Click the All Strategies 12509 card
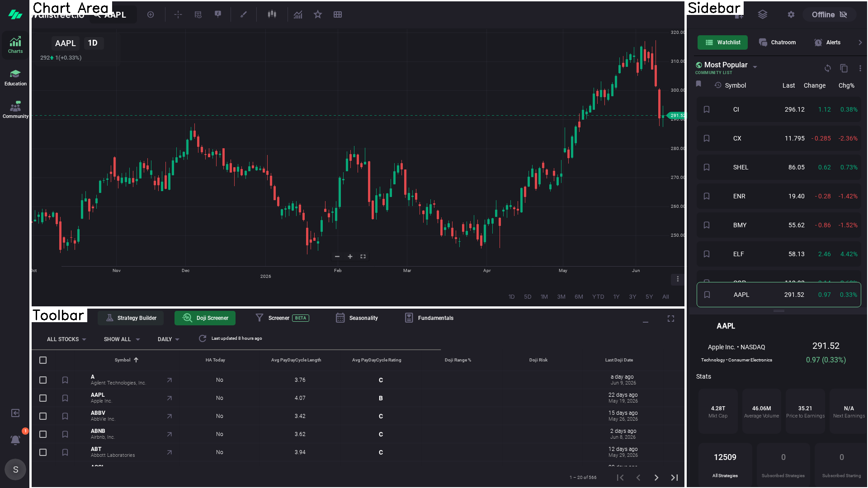Viewport: 868px width, 488px height. click(x=725, y=465)
